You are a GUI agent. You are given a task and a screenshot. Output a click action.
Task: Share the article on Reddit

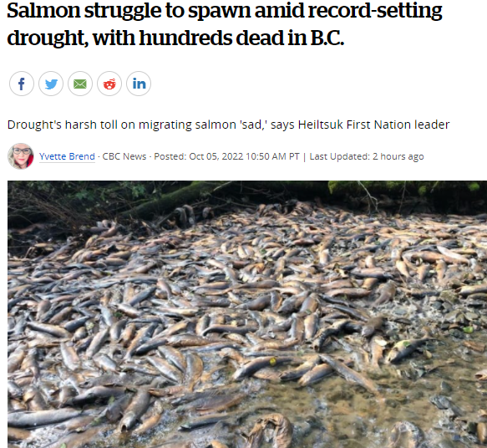109,84
